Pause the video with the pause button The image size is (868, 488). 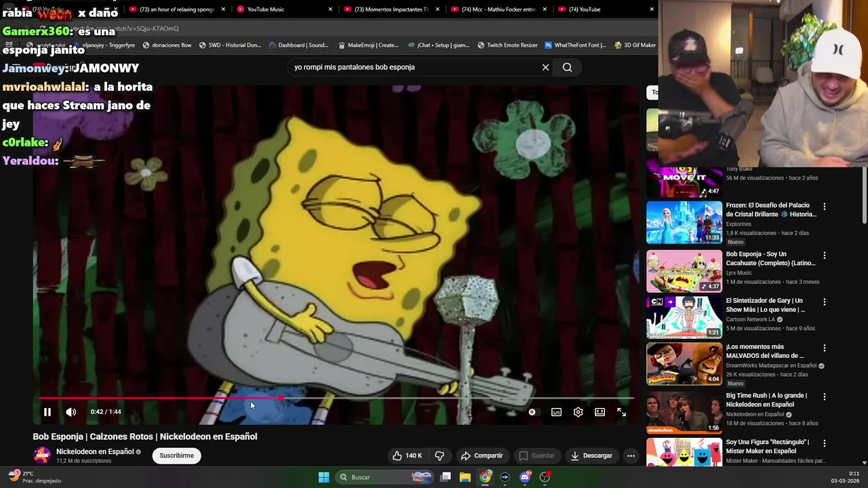47,412
